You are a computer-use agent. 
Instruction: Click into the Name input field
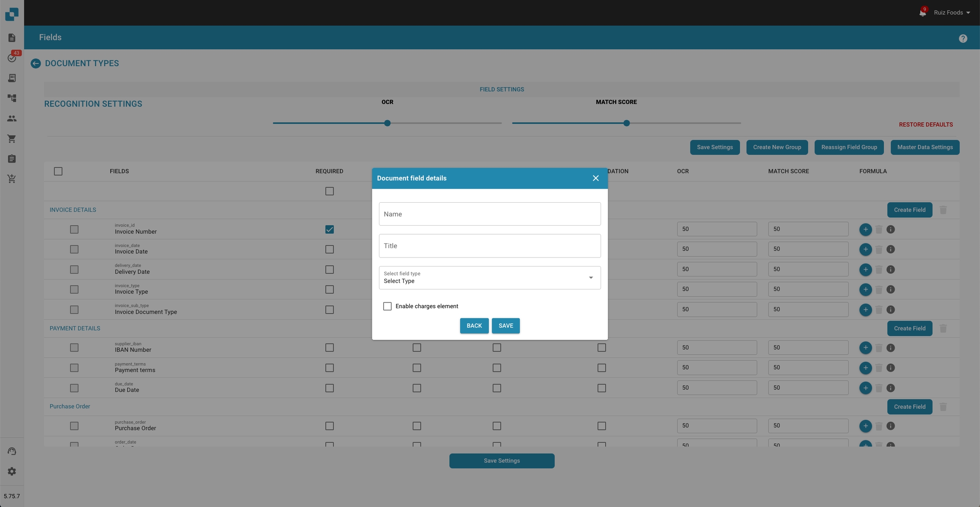point(489,214)
